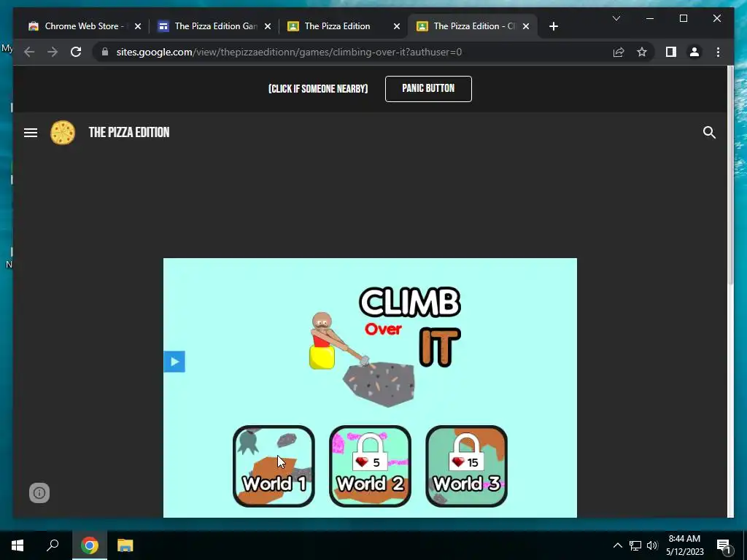Click the PANIC BUTTON
Viewport: 747px width, 560px height.
[x=428, y=88]
